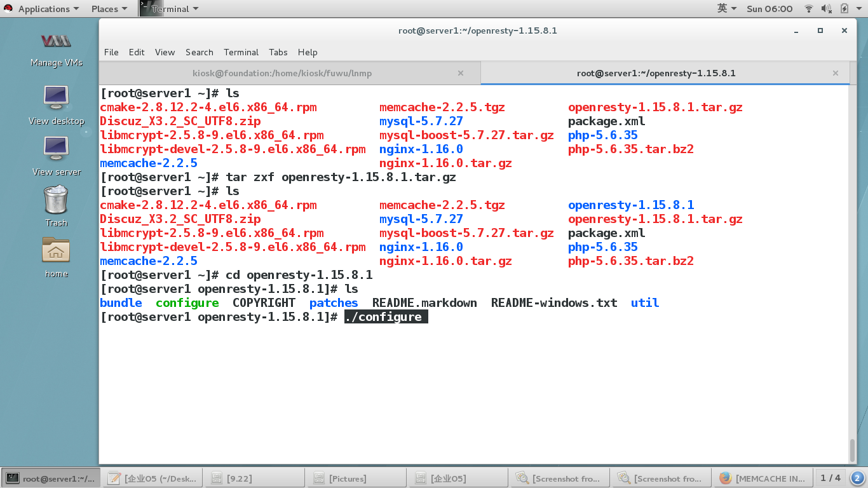This screenshot has width=868, height=488.
Task: Switch to root@server1 openresty terminal tab
Action: pyautogui.click(x=656, y=73)
